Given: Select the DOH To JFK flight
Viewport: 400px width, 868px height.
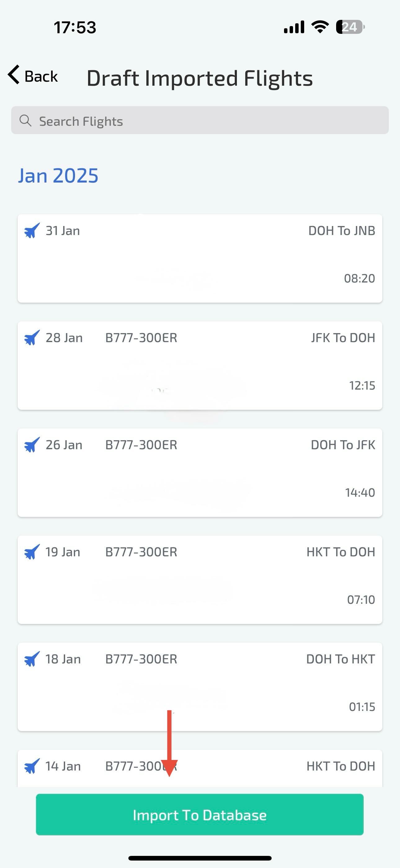Looking at the screenshot, I should [x=200, y=473].
